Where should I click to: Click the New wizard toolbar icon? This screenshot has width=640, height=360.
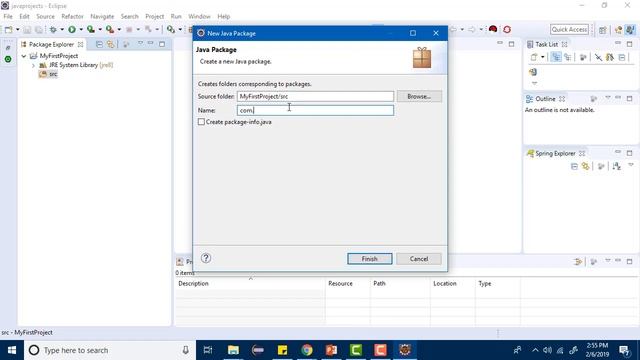point(8,29)
